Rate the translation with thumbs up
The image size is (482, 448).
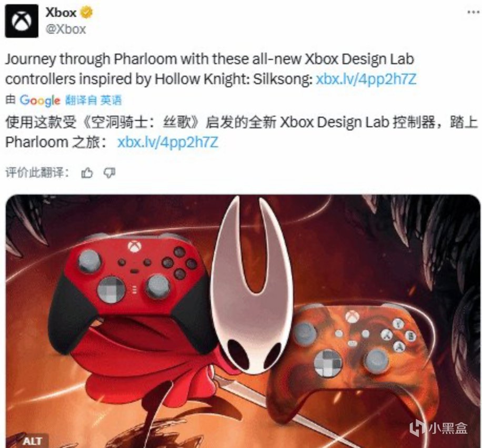[x=87, y=173]
